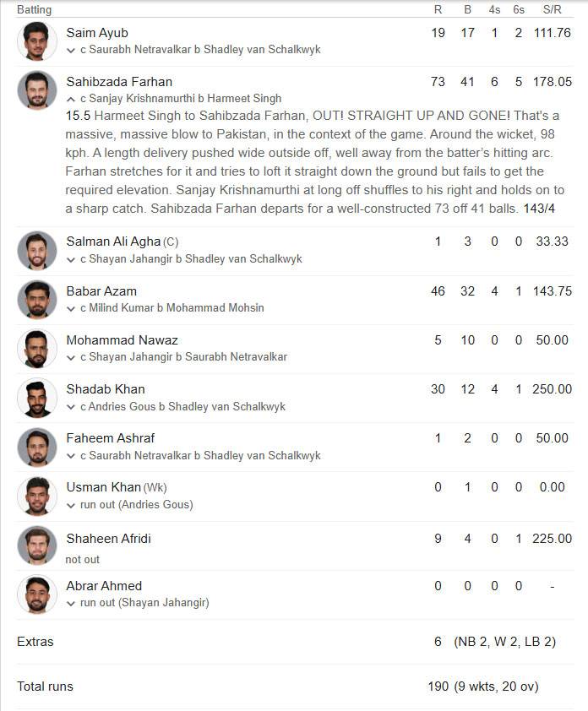
Task: Collapse Sahibzada Farhan's dismissal commentary
Action: (x=71, y=99)
